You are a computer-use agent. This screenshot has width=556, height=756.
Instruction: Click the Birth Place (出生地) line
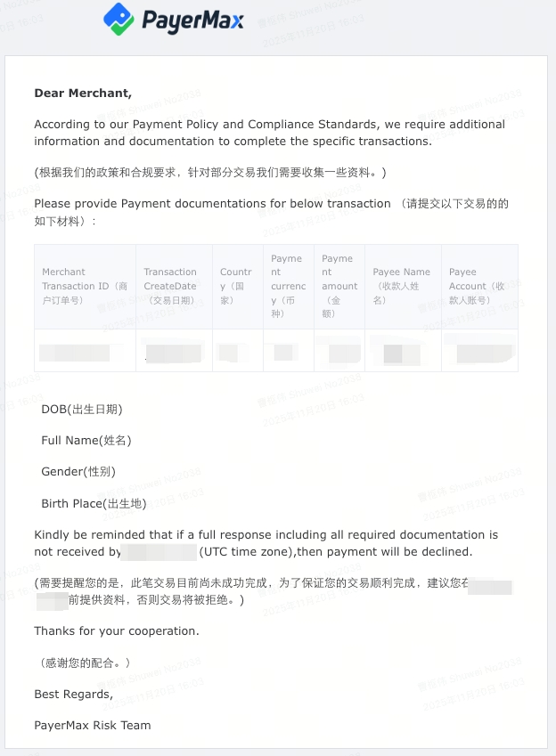tap(94, 504)
